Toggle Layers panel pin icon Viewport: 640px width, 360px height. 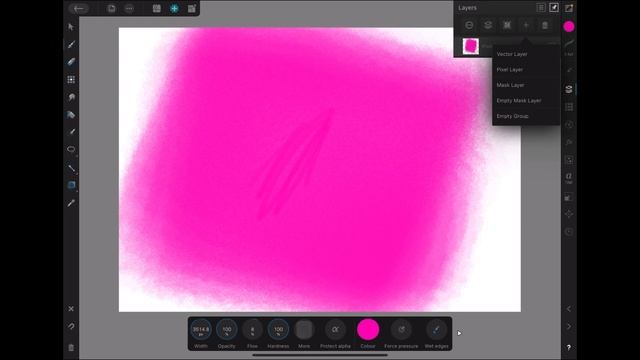(x=554, y=8)
